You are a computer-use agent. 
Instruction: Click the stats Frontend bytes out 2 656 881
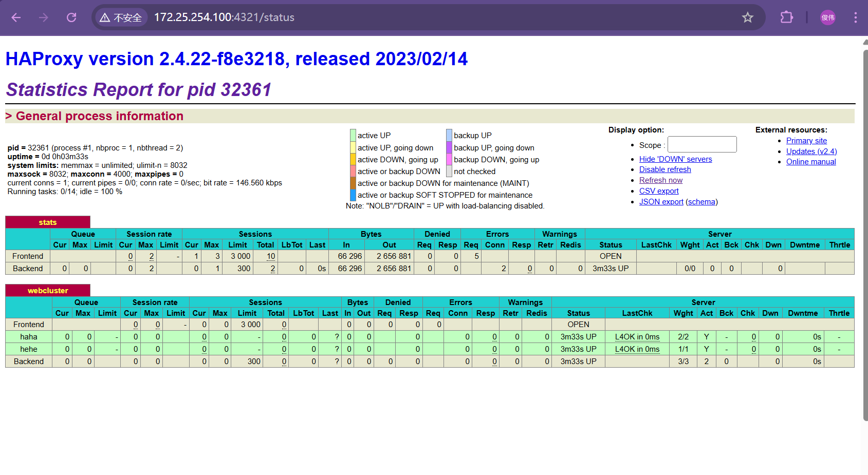point(394,256)
